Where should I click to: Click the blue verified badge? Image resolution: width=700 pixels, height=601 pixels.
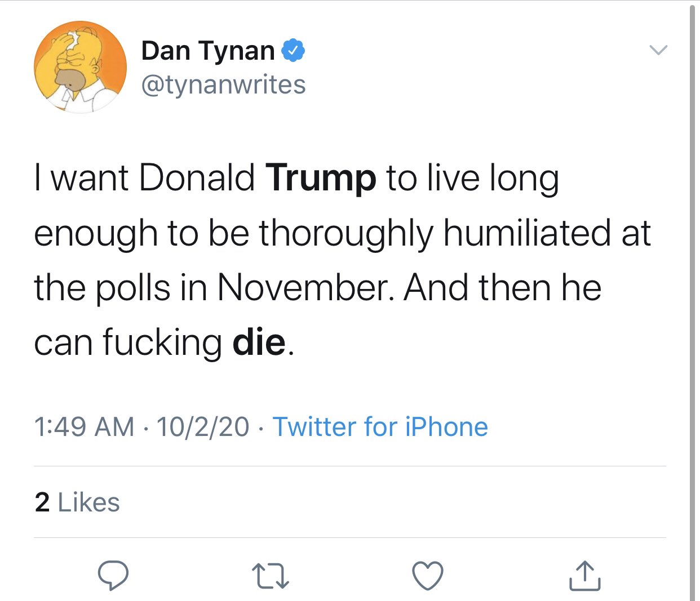(293, 51)
